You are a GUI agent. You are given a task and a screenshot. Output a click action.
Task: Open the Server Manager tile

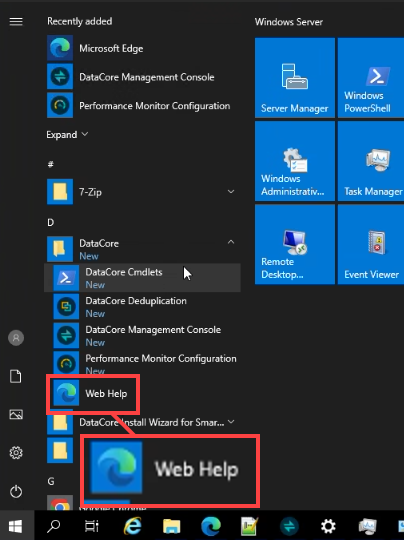(x=295, y=78)
